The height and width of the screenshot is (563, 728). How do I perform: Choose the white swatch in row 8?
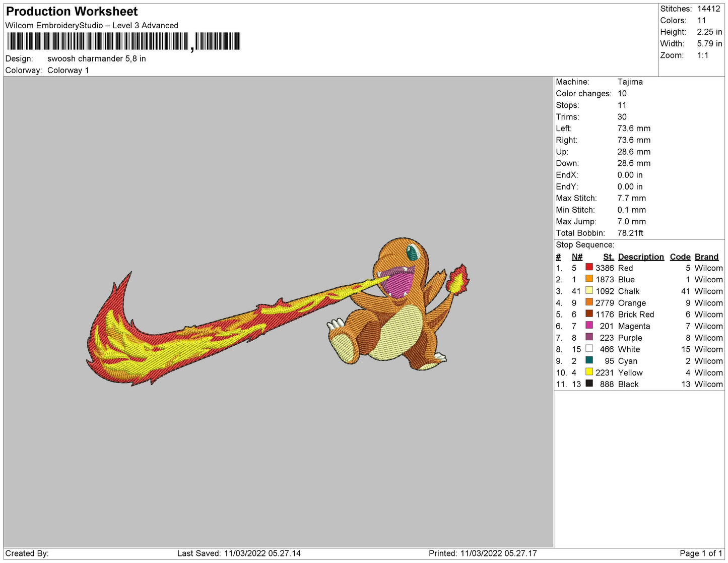click(x=589, y=348)
